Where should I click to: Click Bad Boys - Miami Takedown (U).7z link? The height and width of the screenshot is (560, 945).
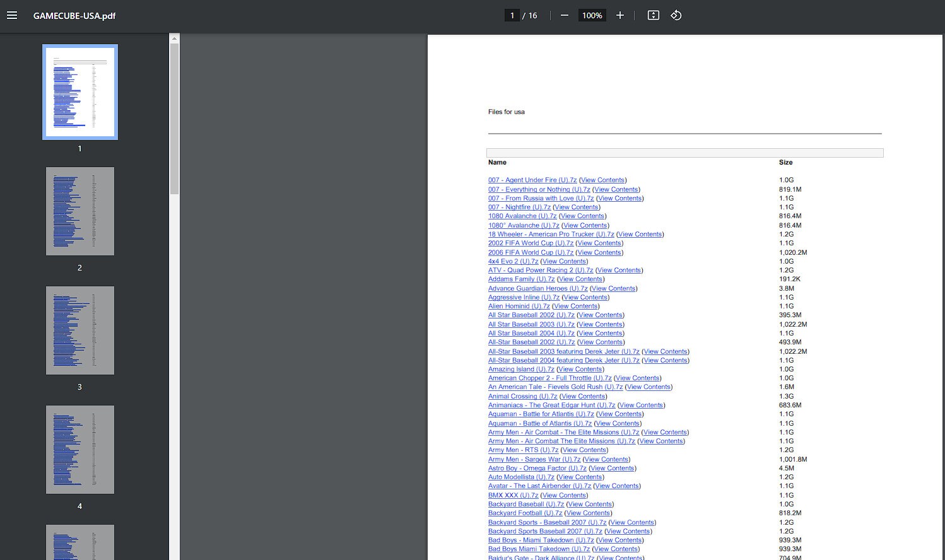click(541, 540)
